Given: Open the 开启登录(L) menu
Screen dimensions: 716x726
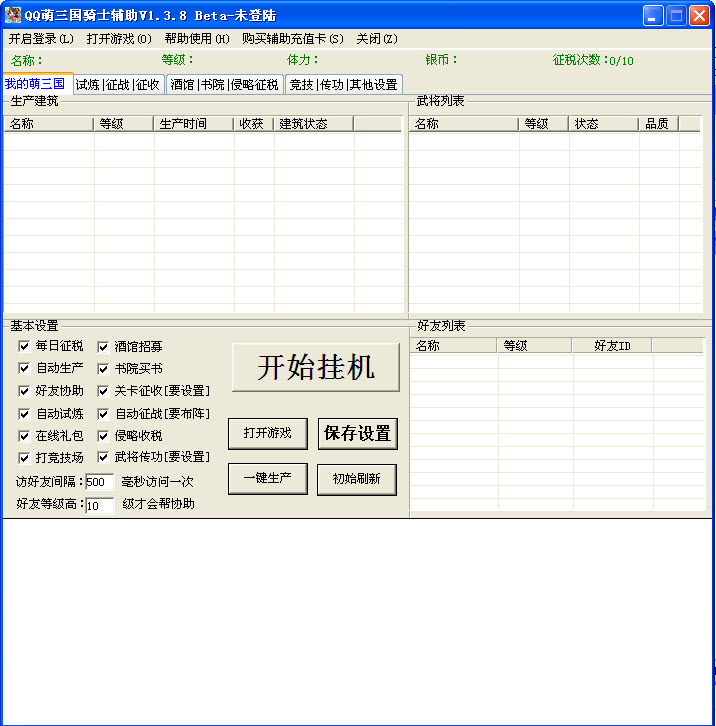Looking at the screenshot, I should pyautogui.click(x=41, y=39).
